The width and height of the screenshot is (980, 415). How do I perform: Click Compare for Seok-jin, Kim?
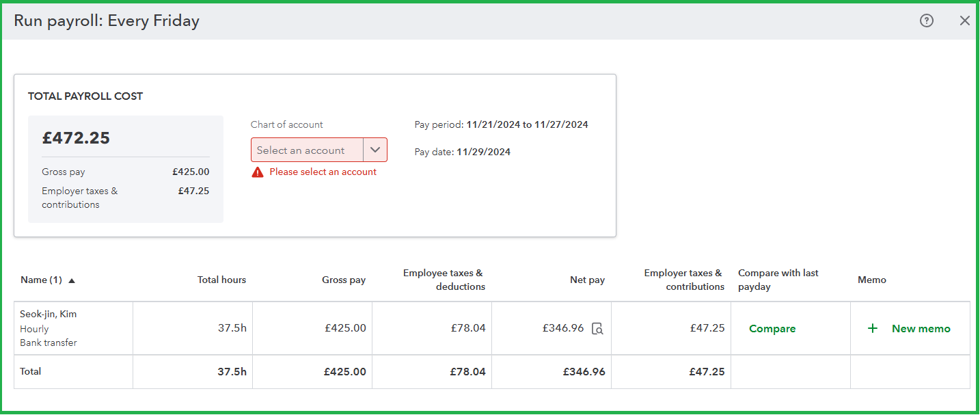coord(772,328)
